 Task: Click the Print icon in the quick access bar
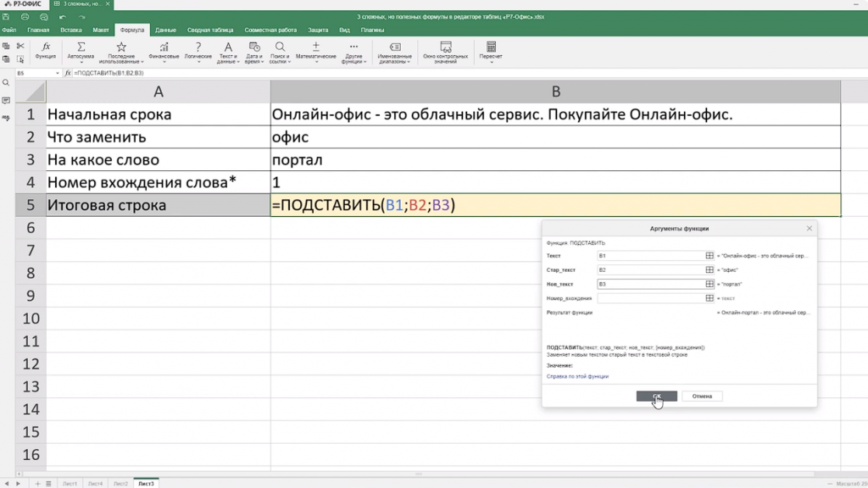click(25, 17)
